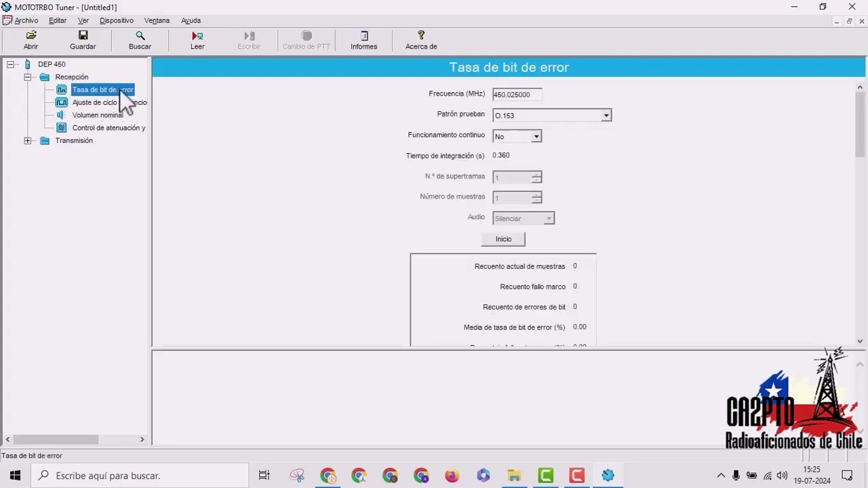Click the Transmisión folder icon

[x=45, y=141]
